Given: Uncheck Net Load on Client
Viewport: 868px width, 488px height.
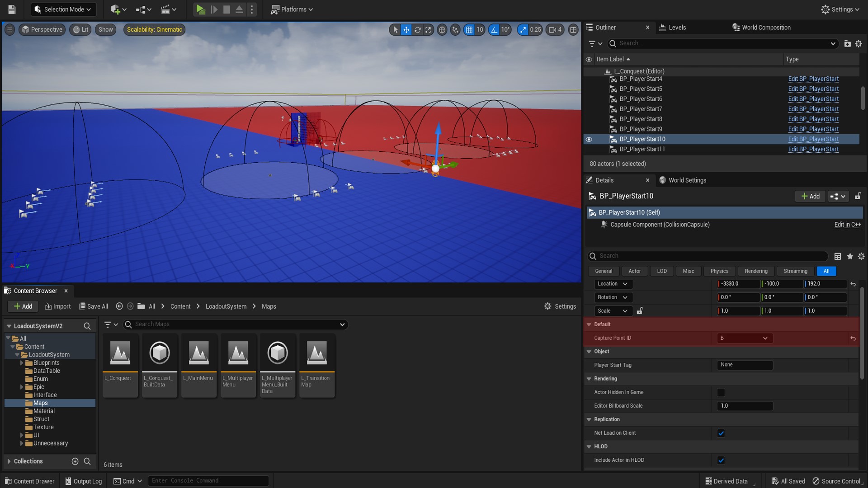Looking at the screenshot, I should coord(721,433).
